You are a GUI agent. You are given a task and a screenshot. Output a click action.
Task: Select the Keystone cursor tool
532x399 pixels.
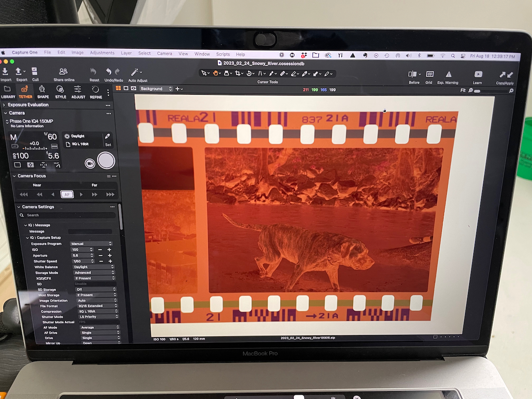(x=261, y=74)
